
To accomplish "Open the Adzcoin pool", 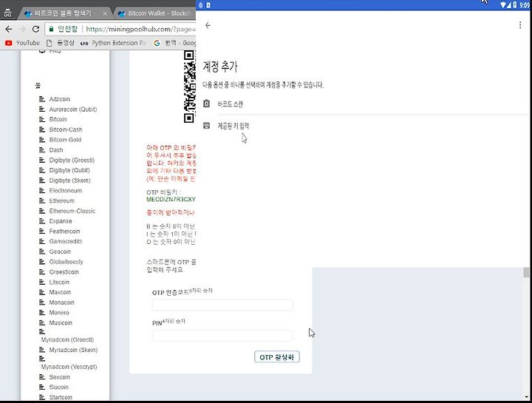I will coord(59,99).
